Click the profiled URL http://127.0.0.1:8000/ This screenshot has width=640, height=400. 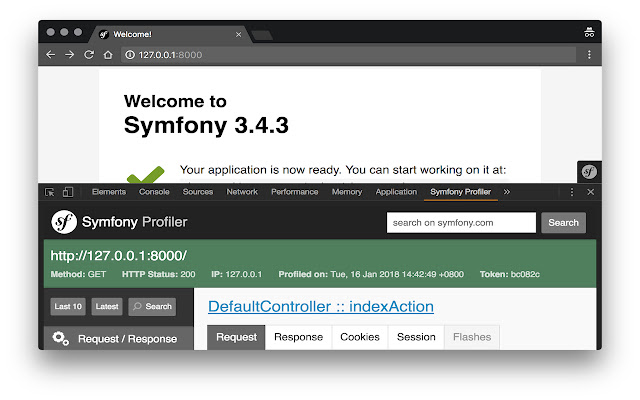pyautogui.click(x=119, y=256)
